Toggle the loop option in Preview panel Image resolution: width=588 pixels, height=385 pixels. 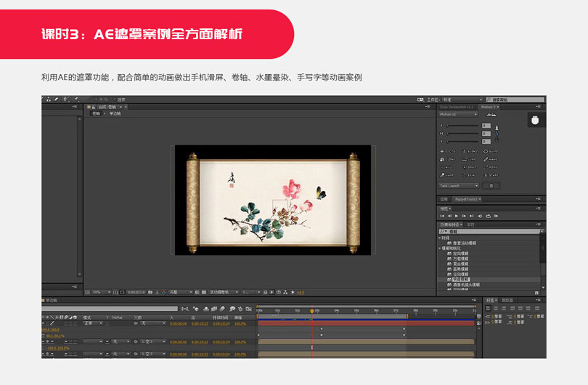[489, 216]
